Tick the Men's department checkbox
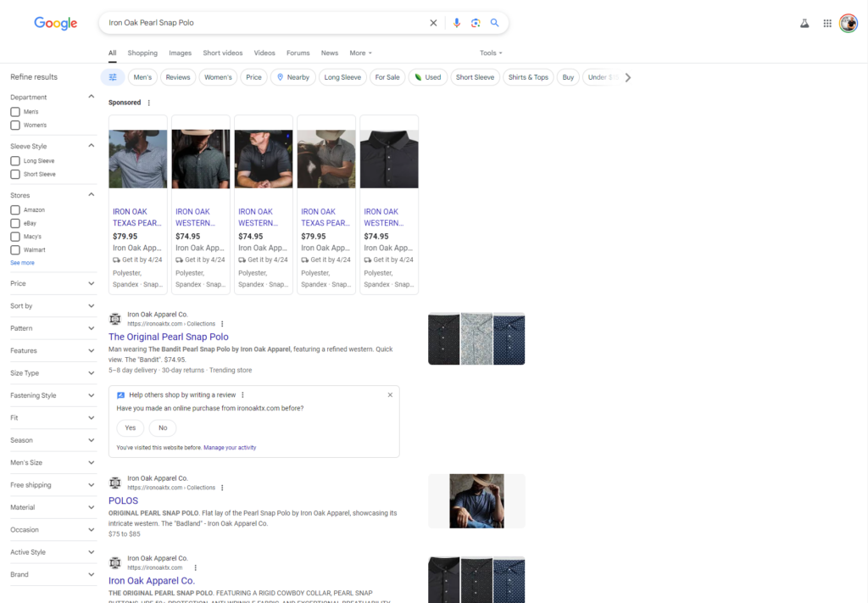868x603 pixels. click(x=15, y=112)
